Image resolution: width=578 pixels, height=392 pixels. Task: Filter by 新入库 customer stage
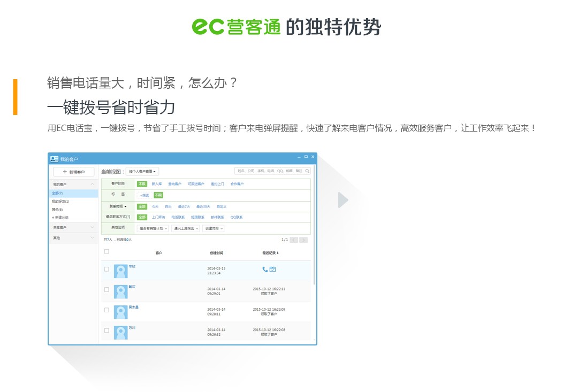[157, 184]
